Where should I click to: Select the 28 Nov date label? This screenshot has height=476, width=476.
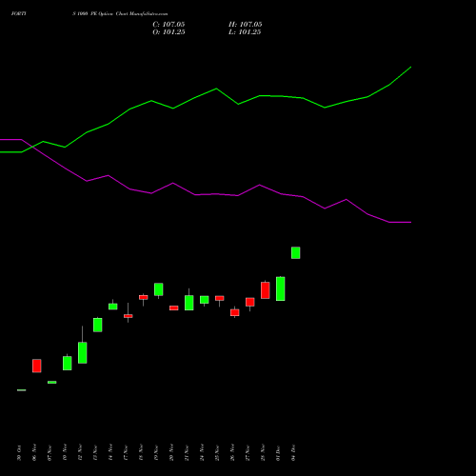click(x=263, y=452)
